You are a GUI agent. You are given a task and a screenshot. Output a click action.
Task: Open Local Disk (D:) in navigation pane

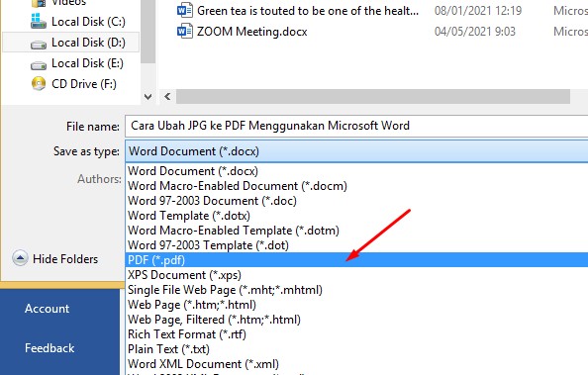tap(71, 43)
